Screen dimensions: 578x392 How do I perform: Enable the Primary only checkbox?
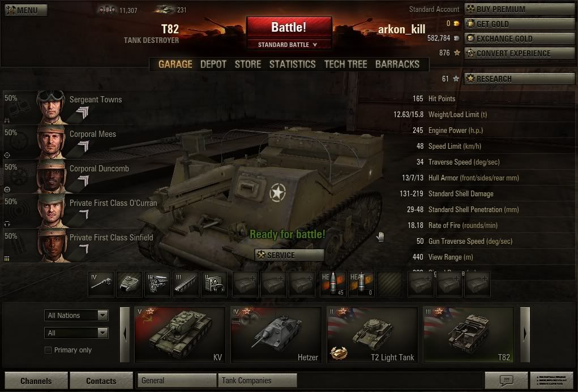(48, 350)
